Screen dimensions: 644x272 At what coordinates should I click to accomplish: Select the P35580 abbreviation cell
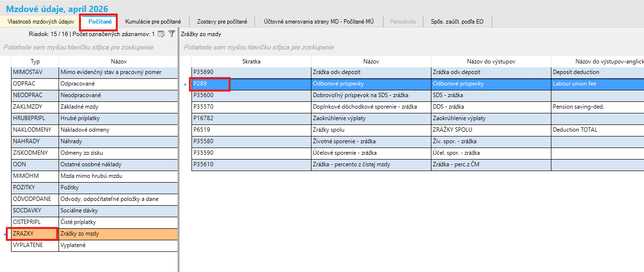pyautogui.click(x=251, y=142)
